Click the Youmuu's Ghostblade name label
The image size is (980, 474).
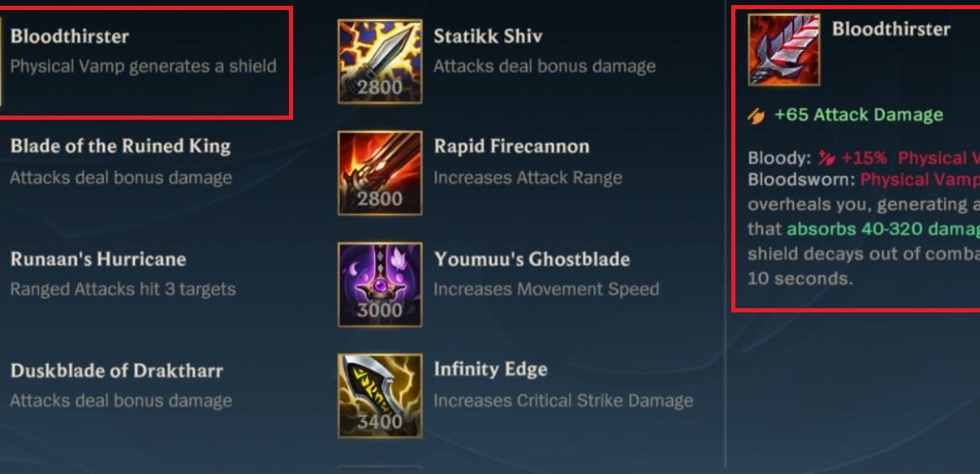[532, 259]
